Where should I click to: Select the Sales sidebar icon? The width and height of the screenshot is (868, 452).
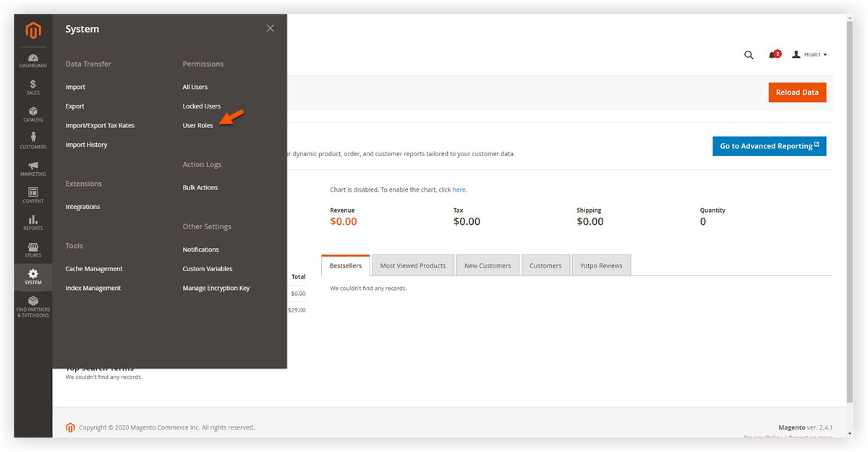[x=33, y=88]
